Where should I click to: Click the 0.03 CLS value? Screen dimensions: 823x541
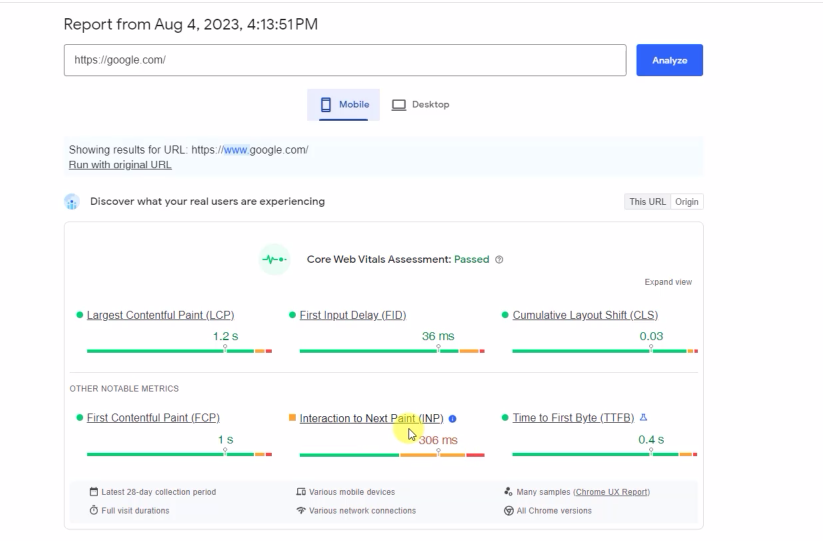click(x=651, y=336)
